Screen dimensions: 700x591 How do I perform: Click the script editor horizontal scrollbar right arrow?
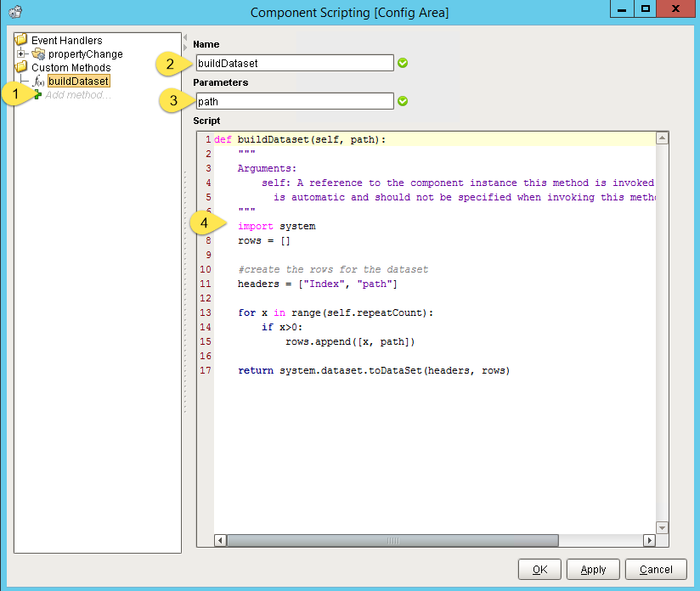(x=649, y=540)
